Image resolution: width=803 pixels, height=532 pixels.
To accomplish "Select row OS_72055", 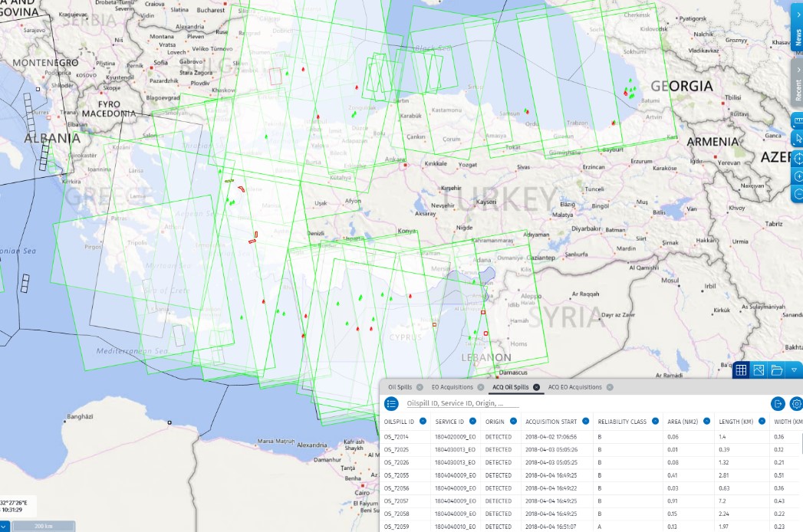I will [x=591, y=475].
